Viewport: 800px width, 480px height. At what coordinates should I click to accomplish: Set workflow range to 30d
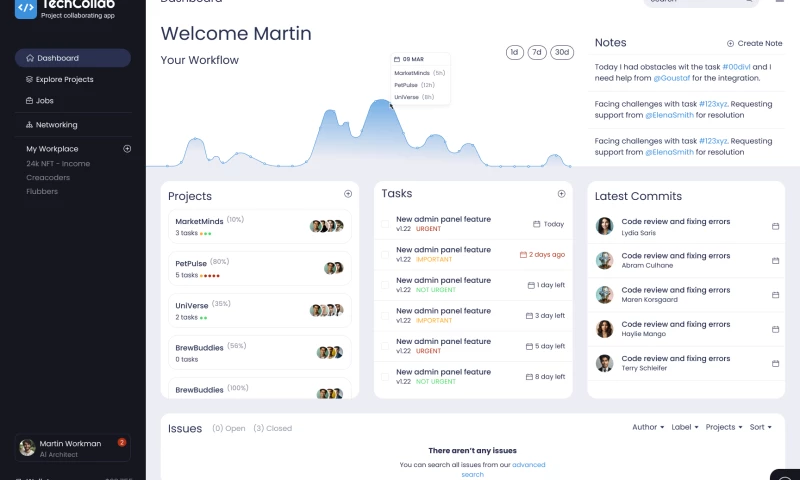(562, 52)
